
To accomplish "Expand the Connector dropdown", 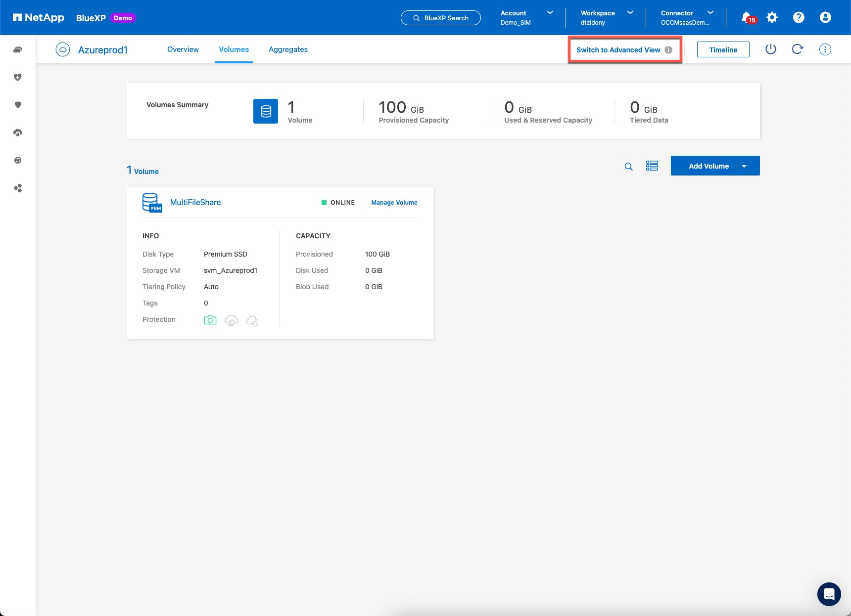I will click(x=710, y=13).
